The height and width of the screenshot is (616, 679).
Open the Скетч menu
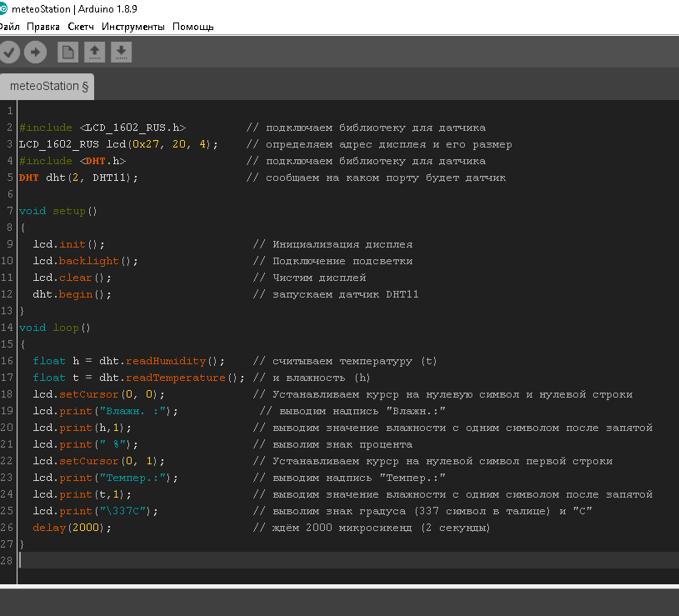coord(81,27)
